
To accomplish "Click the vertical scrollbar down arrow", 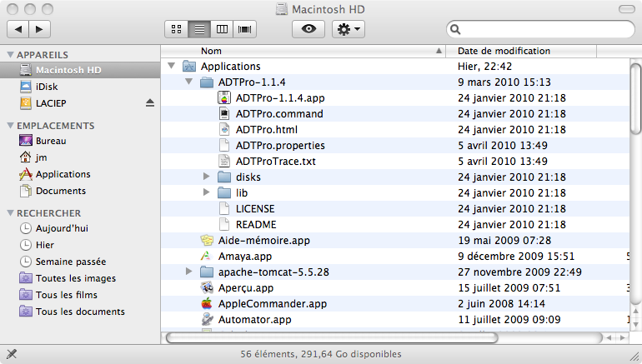I will pos(635,325).
